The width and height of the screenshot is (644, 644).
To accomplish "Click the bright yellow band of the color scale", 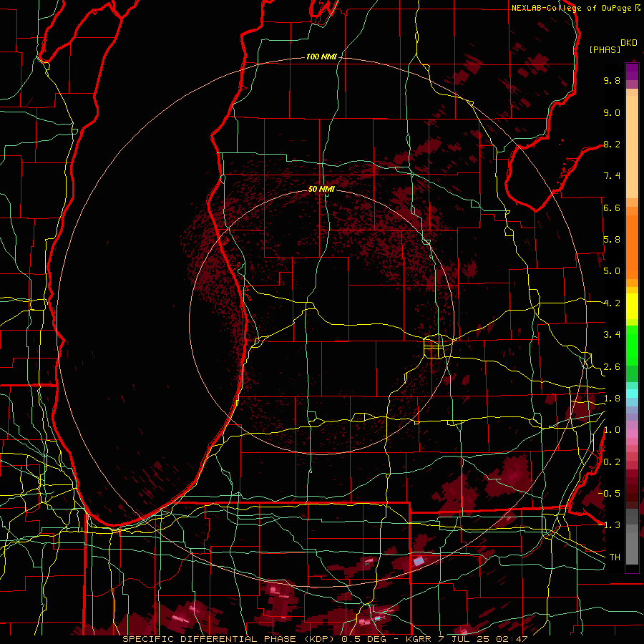I will click(632, 306).
